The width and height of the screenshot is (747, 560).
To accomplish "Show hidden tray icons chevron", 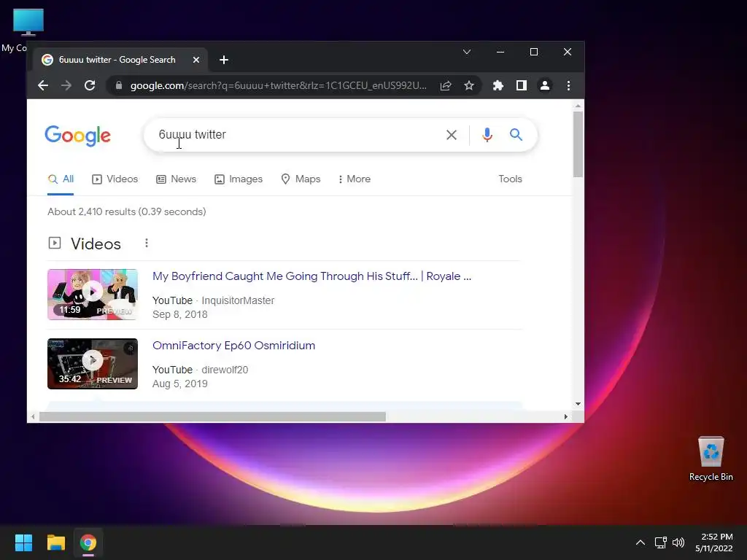I will 640,542.
